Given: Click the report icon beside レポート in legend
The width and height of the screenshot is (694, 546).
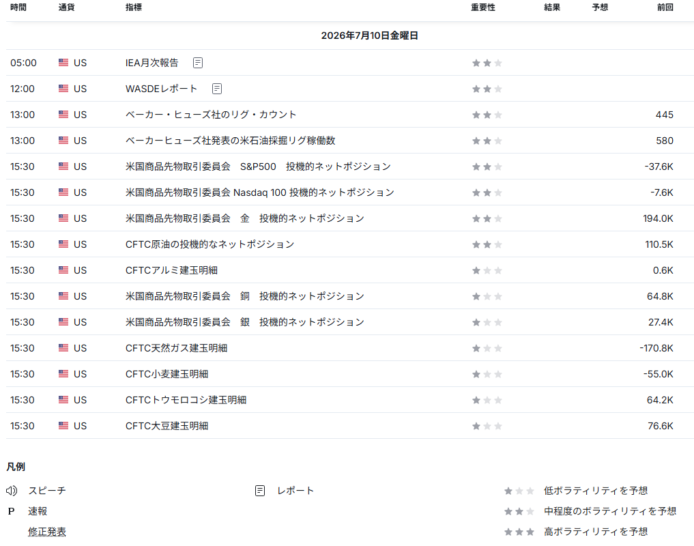Looking at the screenshot, I should pyautogui.click(x=260, y=490).
